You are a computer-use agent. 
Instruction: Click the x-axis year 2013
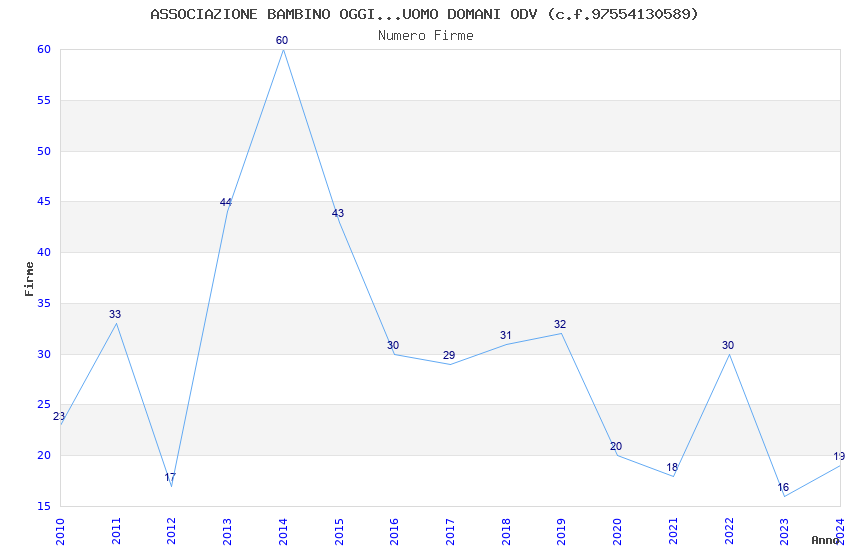[x=227, y=532]
